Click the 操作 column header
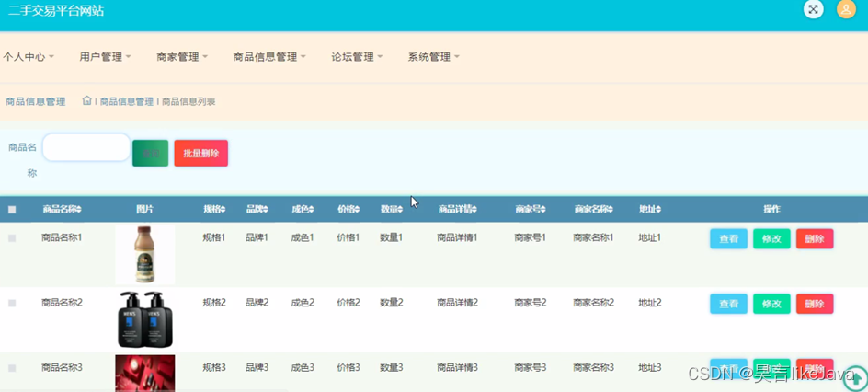 tap(771, 209)
